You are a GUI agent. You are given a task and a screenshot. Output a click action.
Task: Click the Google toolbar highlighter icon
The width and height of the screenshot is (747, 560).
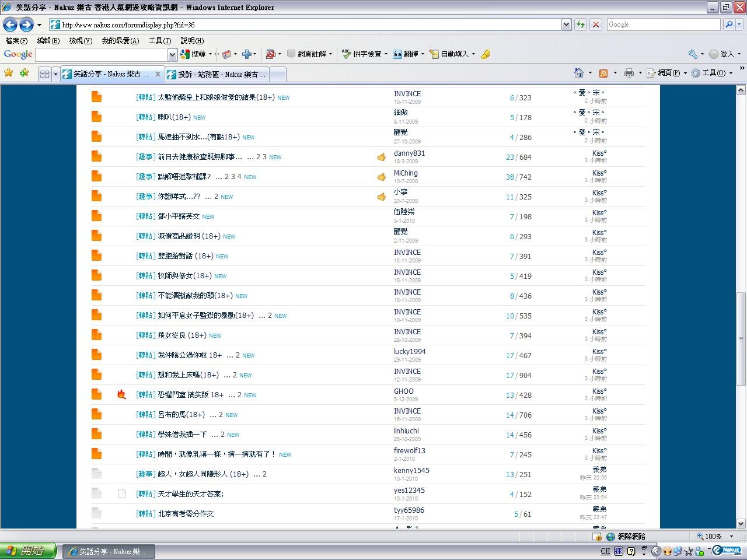(x=486, y=54)
